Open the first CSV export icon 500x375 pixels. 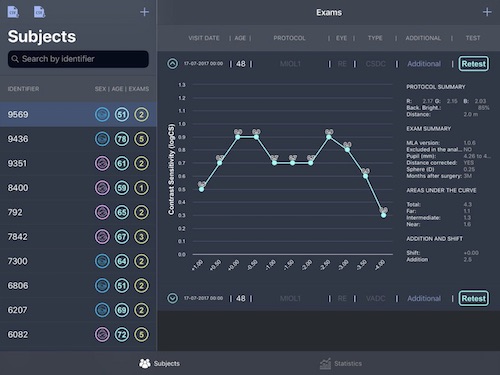[x=13, y=12]
